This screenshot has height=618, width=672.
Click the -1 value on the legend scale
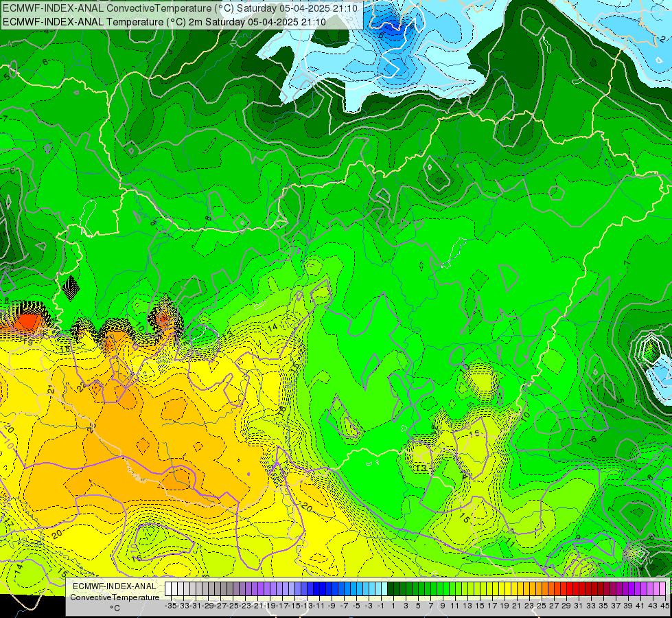(x=381, y=606)
